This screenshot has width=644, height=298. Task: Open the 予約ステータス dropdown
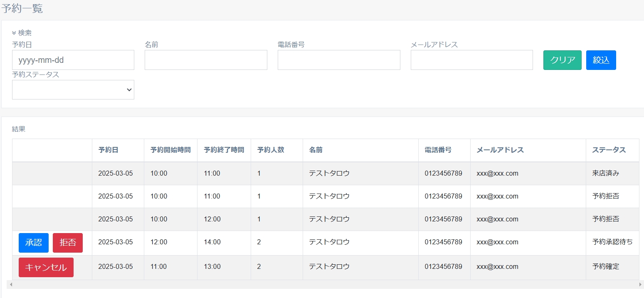coord(73,90)
